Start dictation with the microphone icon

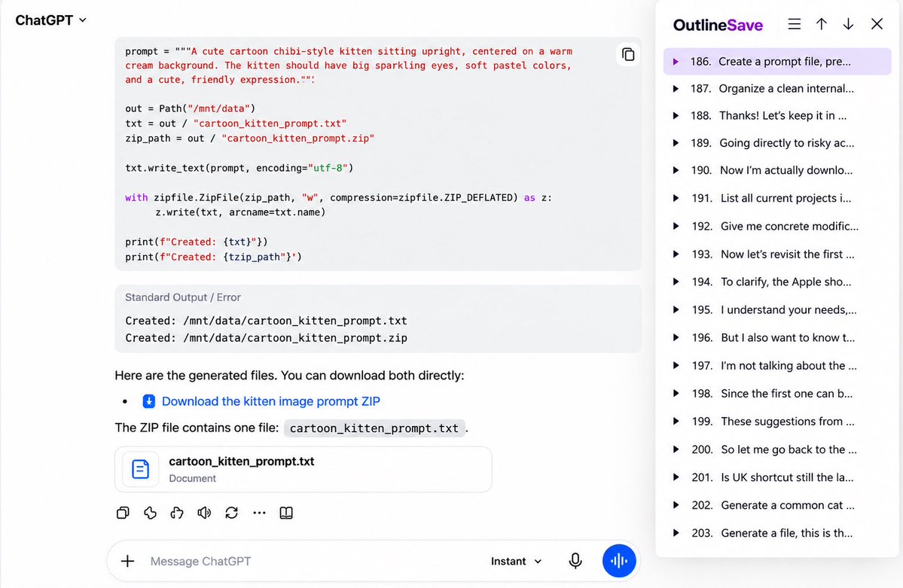[x=575, y=561]
